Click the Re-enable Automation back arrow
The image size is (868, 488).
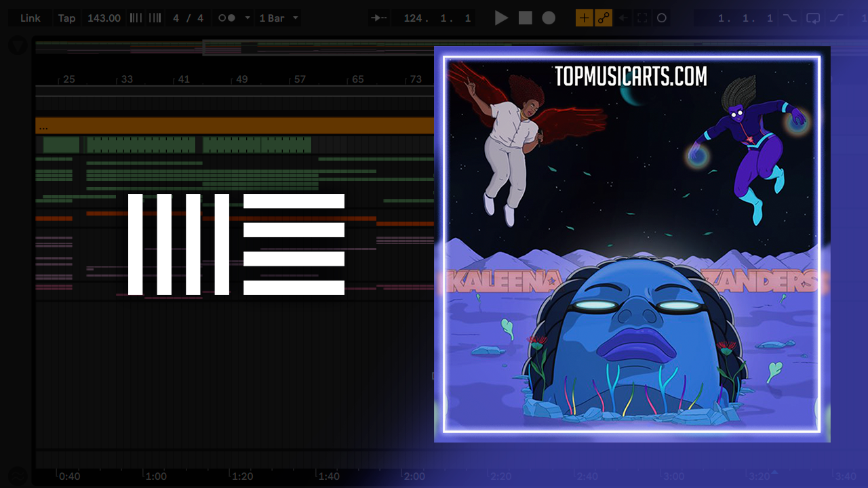(x=623, y=18)
